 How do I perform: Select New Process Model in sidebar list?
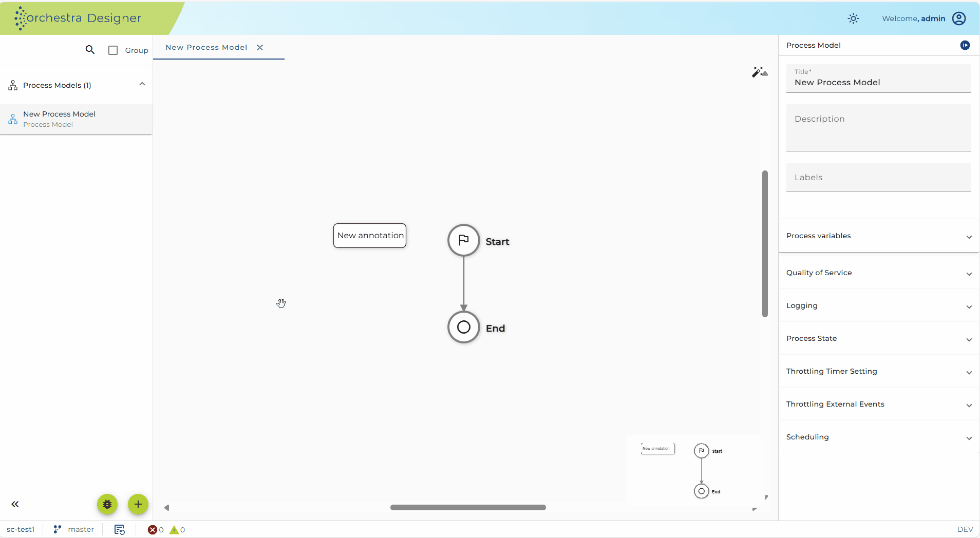(x=76, y=119)
